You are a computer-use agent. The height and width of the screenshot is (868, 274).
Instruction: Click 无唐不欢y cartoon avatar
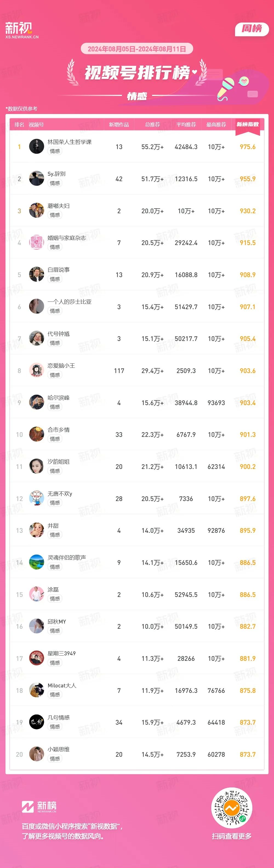click(x=36, y=498)
